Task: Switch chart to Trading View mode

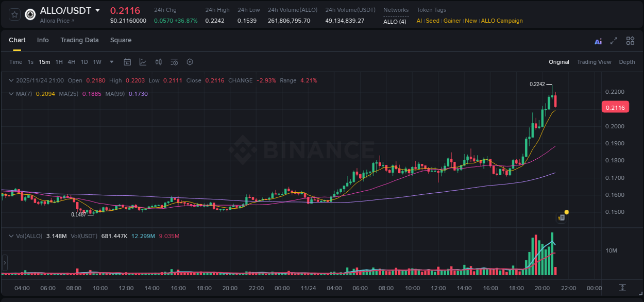Action: [x=594, y=61]
